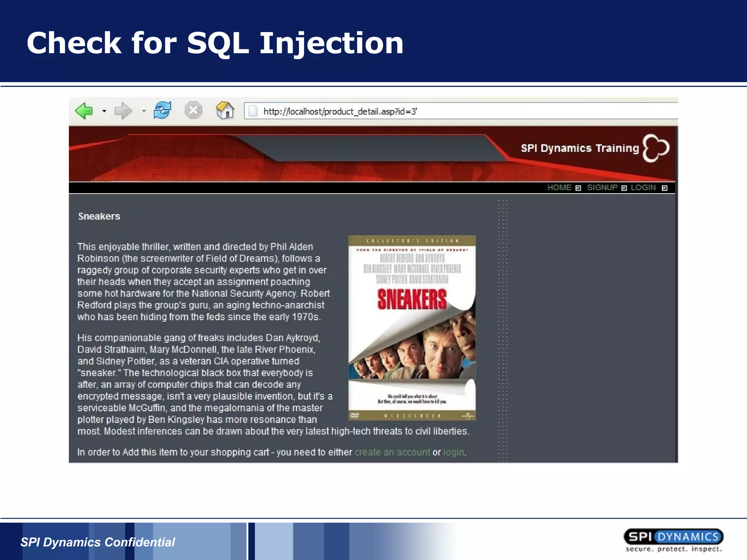Click the first paragraph about Phil Alden Robinson
The width and height of the screenshot is (747, 560).
[x=204, y=281]
